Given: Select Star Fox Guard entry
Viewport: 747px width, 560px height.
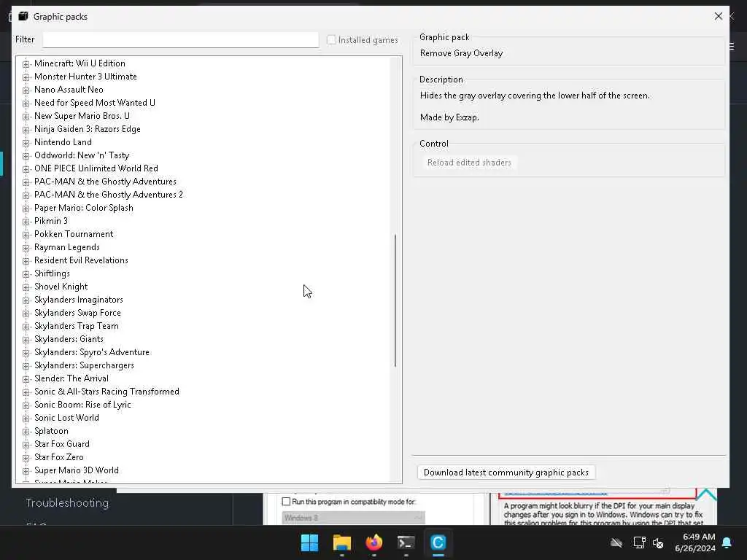Looking at the screenshot, I should click(61, 444).
